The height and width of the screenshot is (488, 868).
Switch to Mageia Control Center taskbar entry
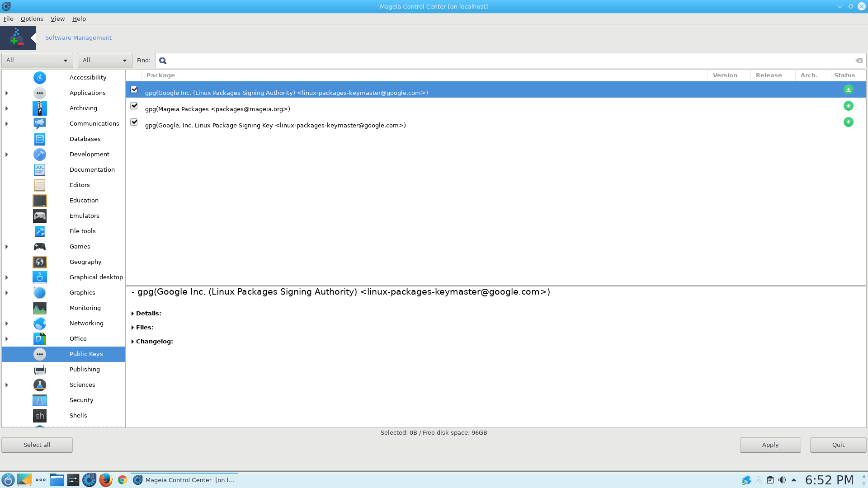[184, 480]
